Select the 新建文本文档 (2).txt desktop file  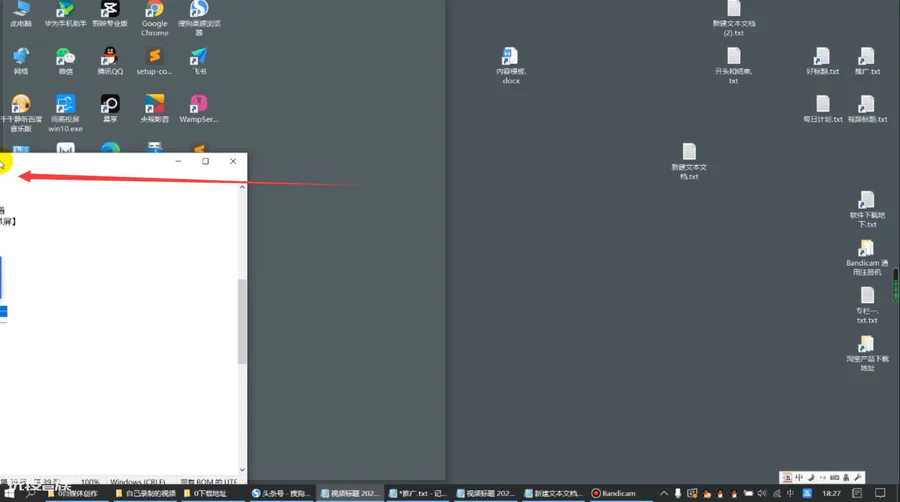tap(734, 18)
